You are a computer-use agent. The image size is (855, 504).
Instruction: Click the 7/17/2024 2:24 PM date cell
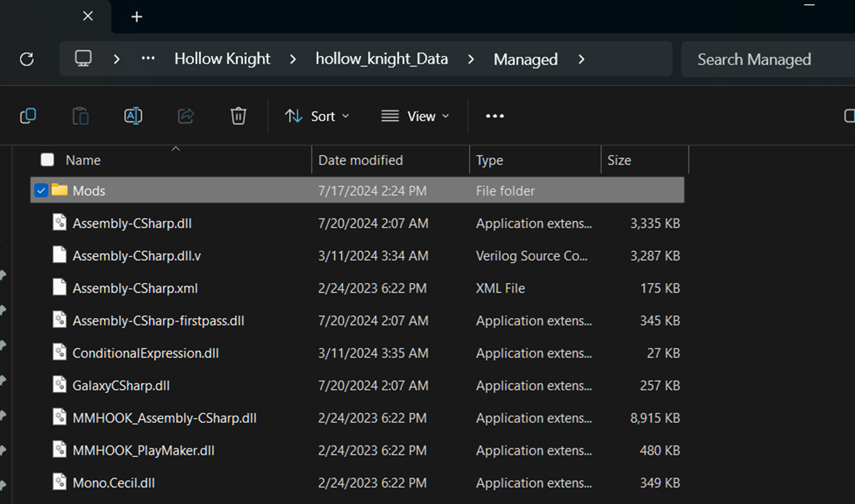372,190
